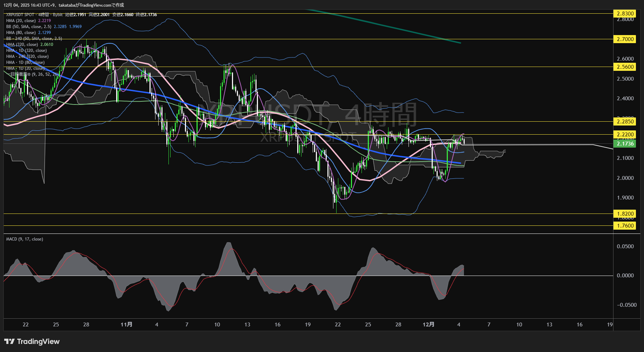
Task: Select the 2.7000 horizontal line price label
Action: click(x=625, y=39)
